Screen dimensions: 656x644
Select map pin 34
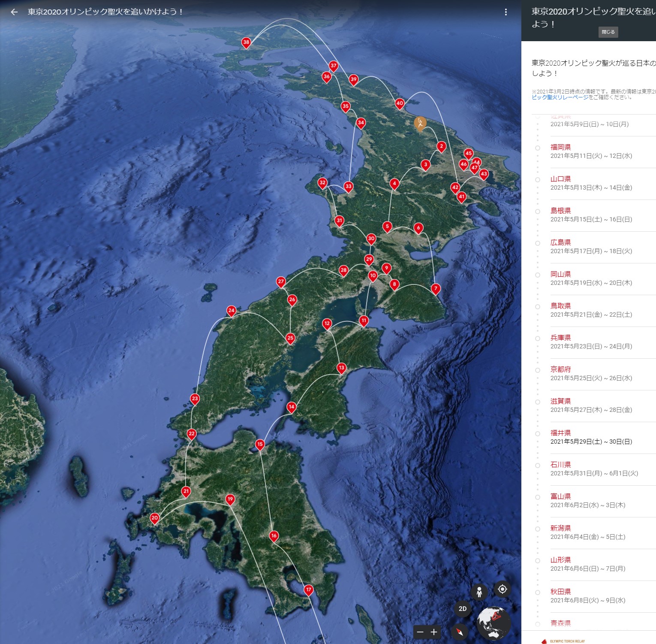(x=361, y=123)
